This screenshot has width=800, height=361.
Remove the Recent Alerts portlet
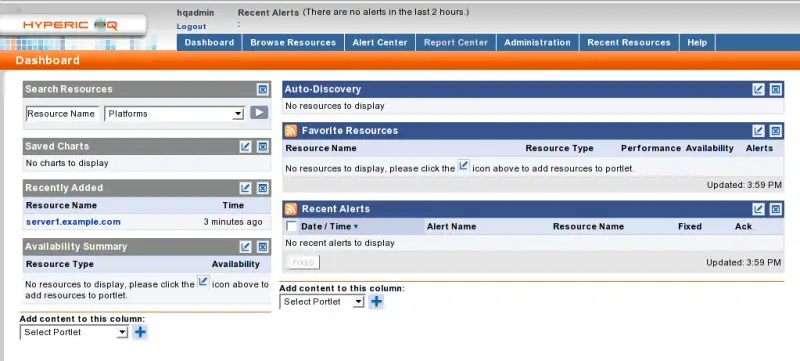click(775, 209)
